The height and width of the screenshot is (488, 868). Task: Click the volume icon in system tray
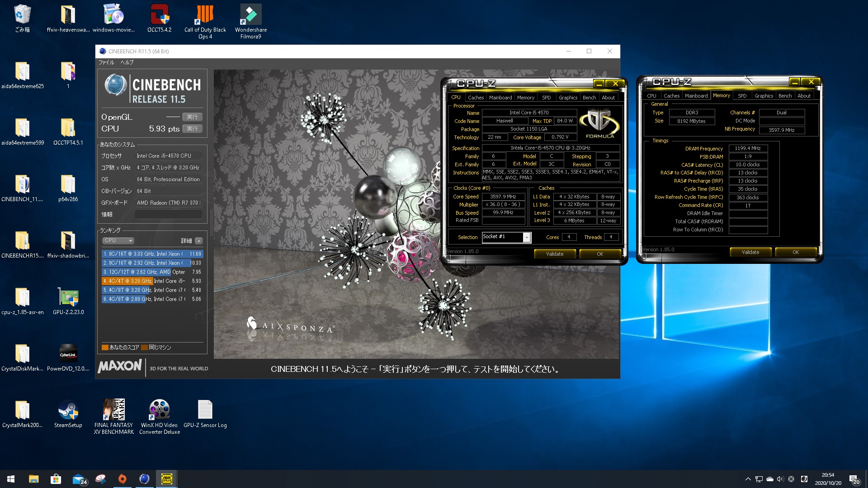pos(780,479)
